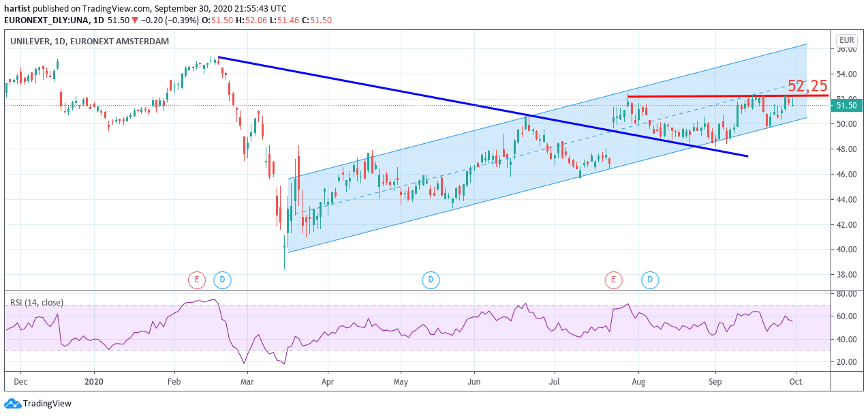Open the D dividend marker between May and June
Image resolution: width=868 pixels, height=416 pixels.
(430, 279)
